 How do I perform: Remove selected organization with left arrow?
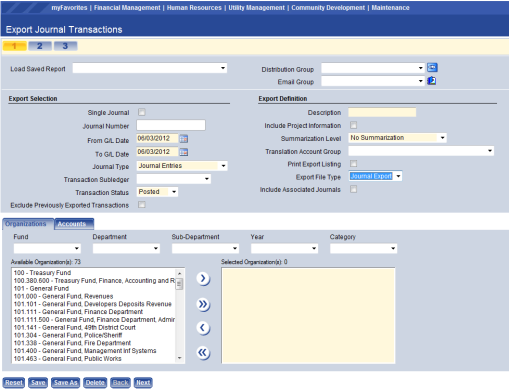203,328
